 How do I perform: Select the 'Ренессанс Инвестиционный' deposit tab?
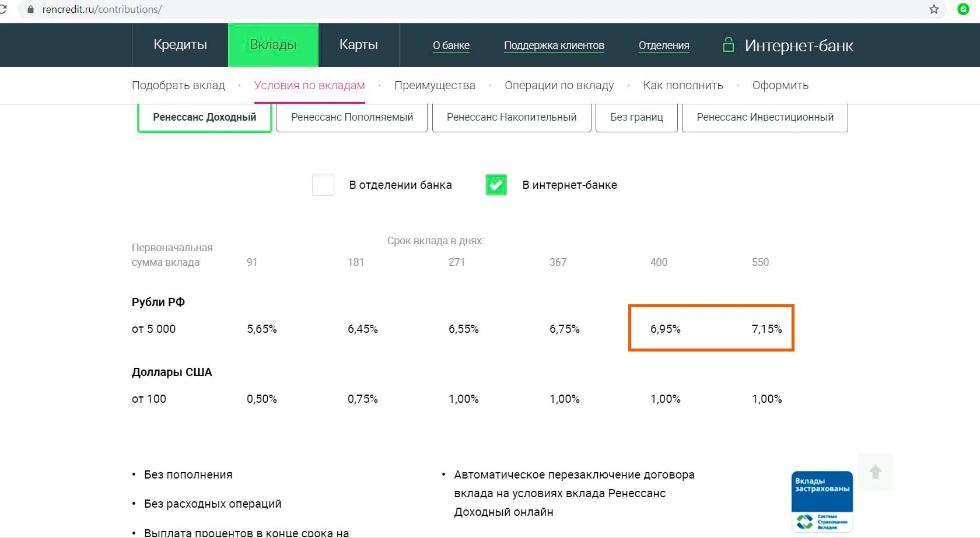[x=765, y=117]
